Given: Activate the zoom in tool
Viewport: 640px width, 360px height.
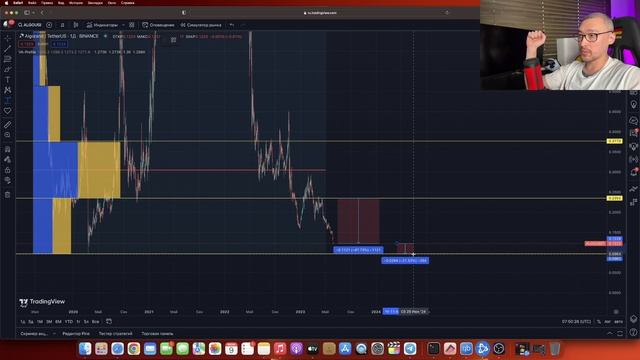Looking at the screenshot, I should [7, 135].
